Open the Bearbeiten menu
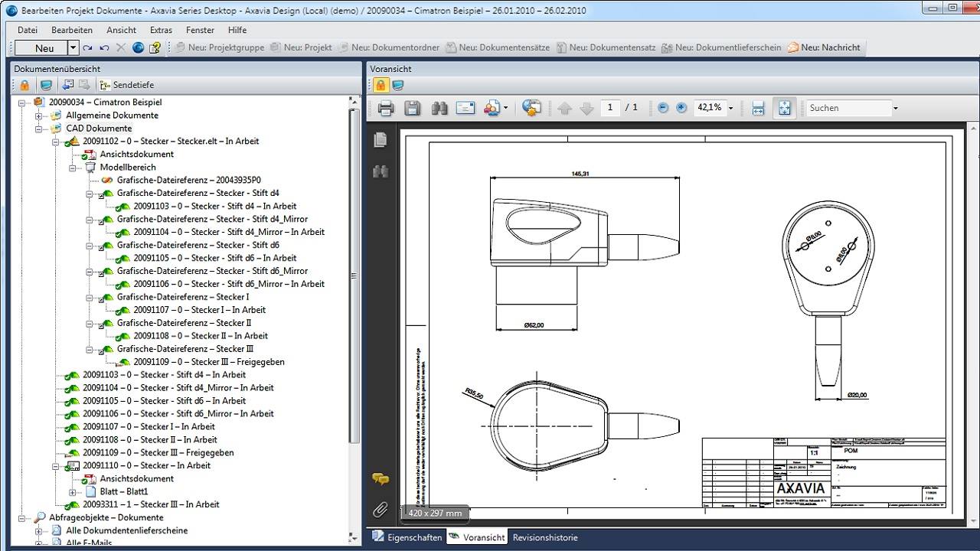The image size is (980, 551). click(72, 30)
